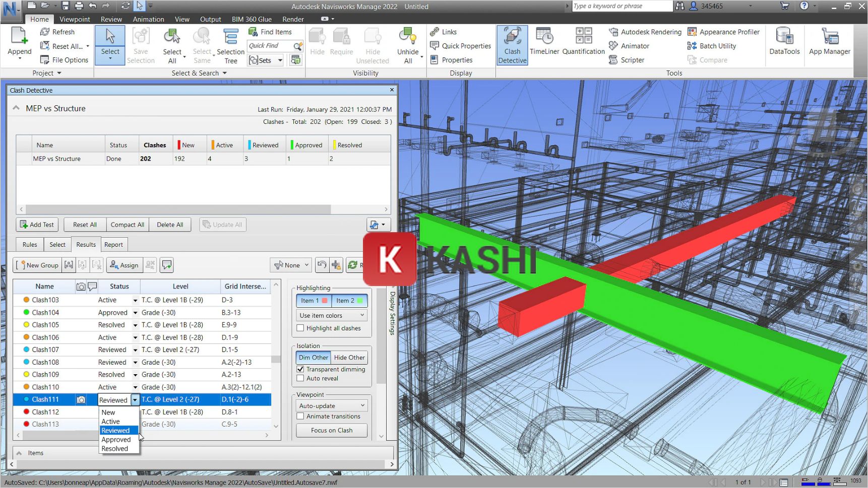The height and width of the screenshot is (488, 868).
Task: Enable Auto reveal option
Action: [x=300, y=378]
